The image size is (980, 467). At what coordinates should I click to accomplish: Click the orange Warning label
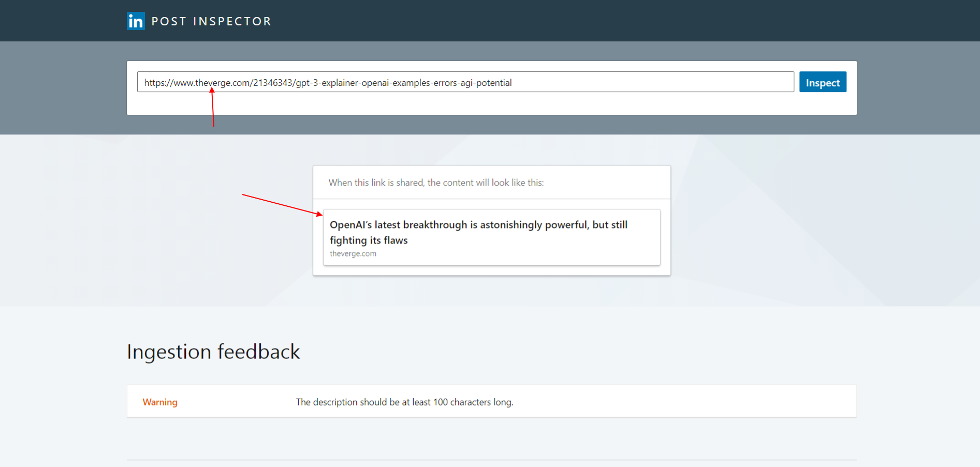pyautogui.click(x=160, y=402)
